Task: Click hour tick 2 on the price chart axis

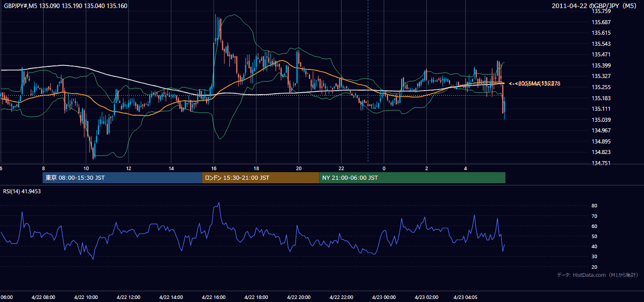Action: [426, 168]
